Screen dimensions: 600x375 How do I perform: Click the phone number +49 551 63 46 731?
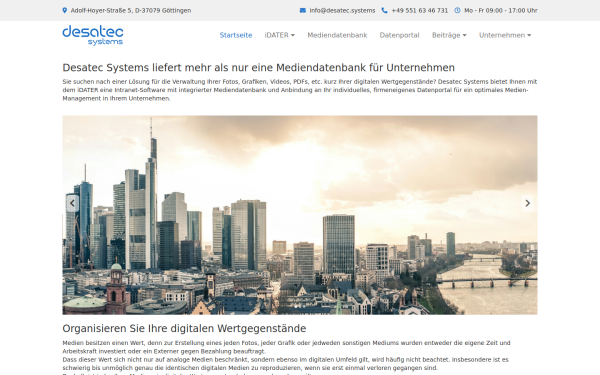click(420, 10)
